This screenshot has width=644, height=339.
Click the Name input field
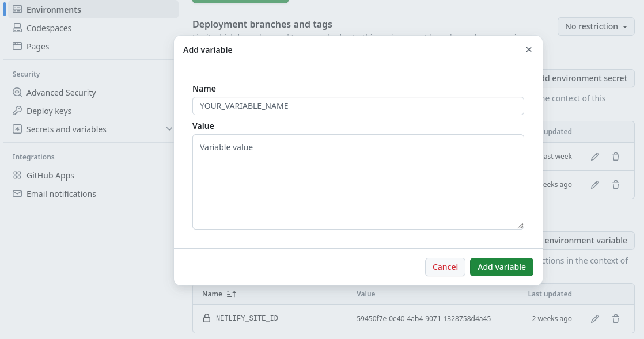[x=358, y=106]
